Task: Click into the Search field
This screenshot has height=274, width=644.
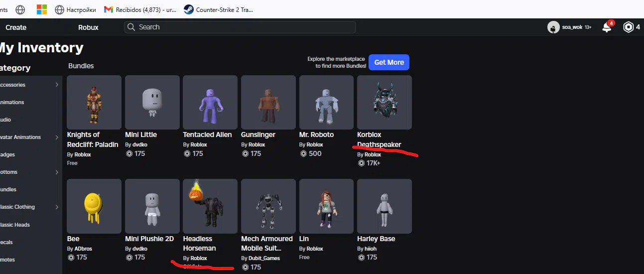Action: 240,27
